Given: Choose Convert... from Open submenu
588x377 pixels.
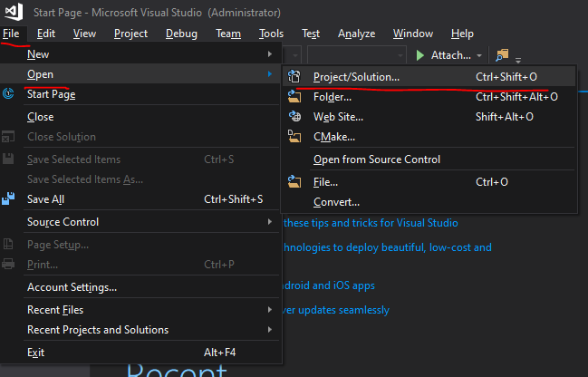Looking at the screenshot, I should click(x=429, y=202).
